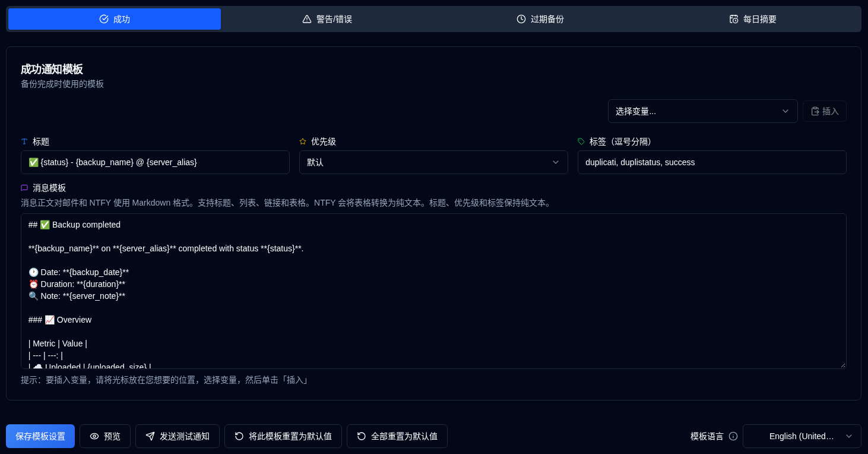Click the 成功通知模板 heading
The width and height of the screenshot is (868, 454).
point(52,69)
